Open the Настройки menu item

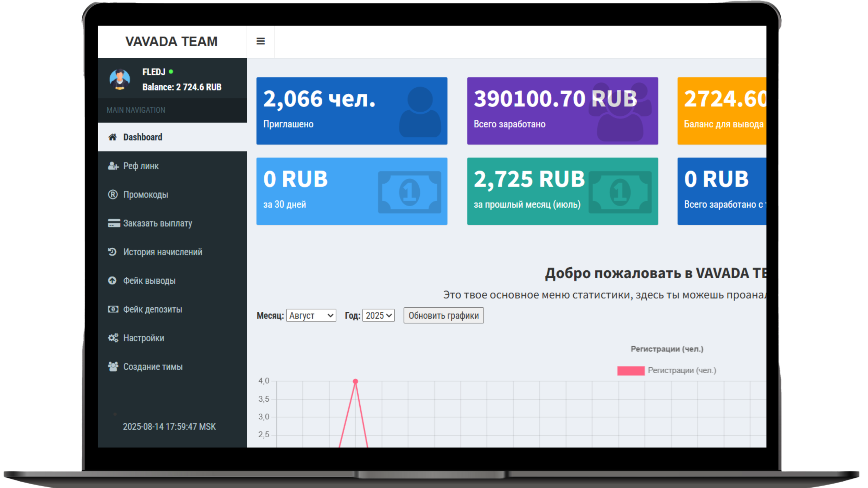pyautogui.click(x=144, y=338)
